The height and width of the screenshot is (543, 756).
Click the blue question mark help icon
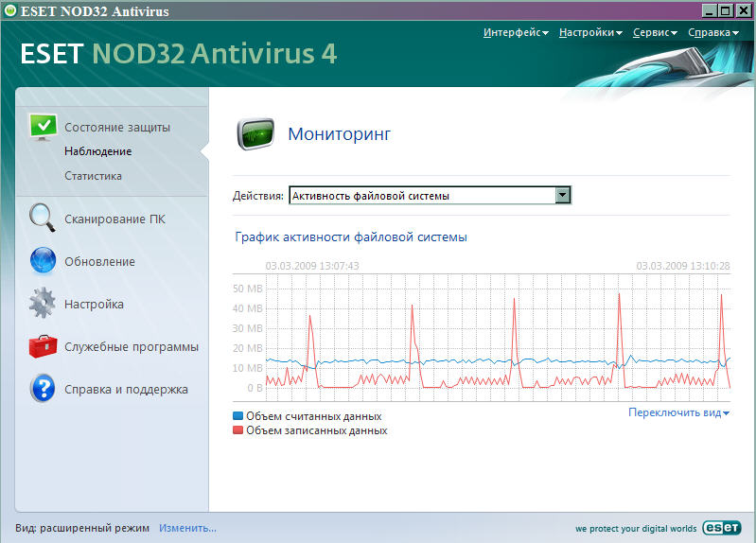pos(43,388)
